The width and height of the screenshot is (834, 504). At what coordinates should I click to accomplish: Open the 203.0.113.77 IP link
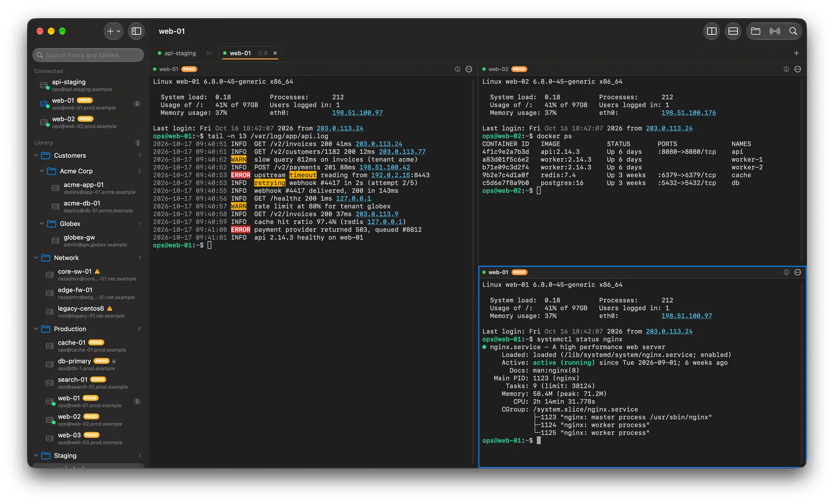point(402,152)
